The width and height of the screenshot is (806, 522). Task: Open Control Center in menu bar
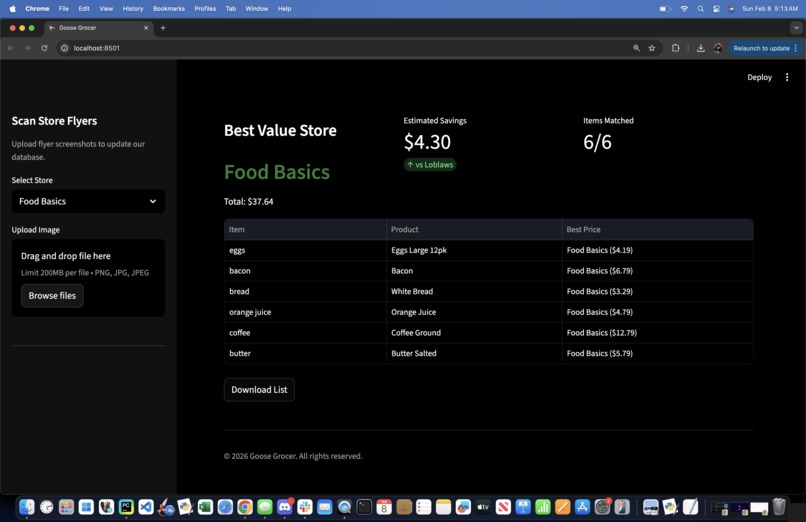pyautogui.click(x=716, y=9)
